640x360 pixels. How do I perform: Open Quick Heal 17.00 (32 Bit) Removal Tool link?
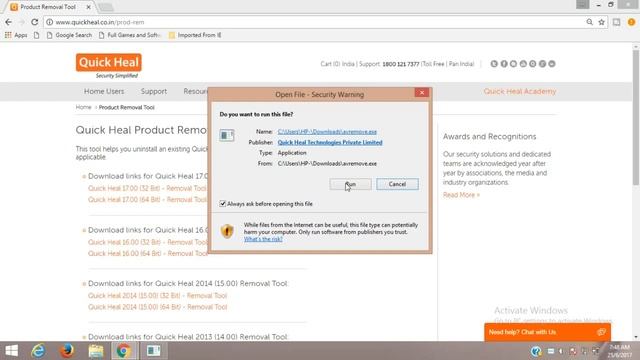point(147,188)
